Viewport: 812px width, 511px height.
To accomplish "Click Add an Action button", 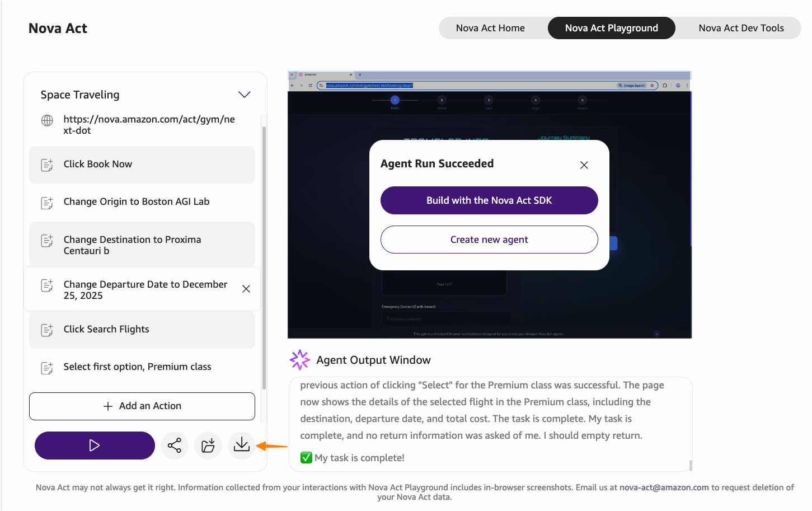I will coord(142,406).
